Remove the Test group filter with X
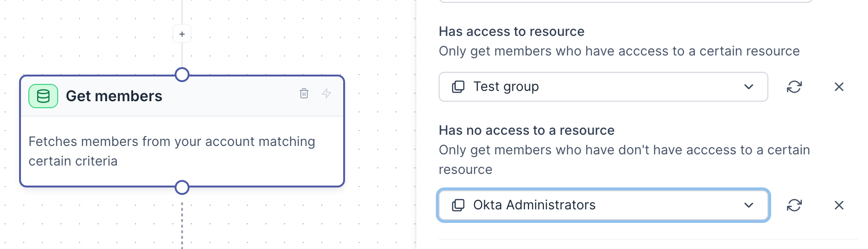The image size is (868, 249). coord(839,87)
